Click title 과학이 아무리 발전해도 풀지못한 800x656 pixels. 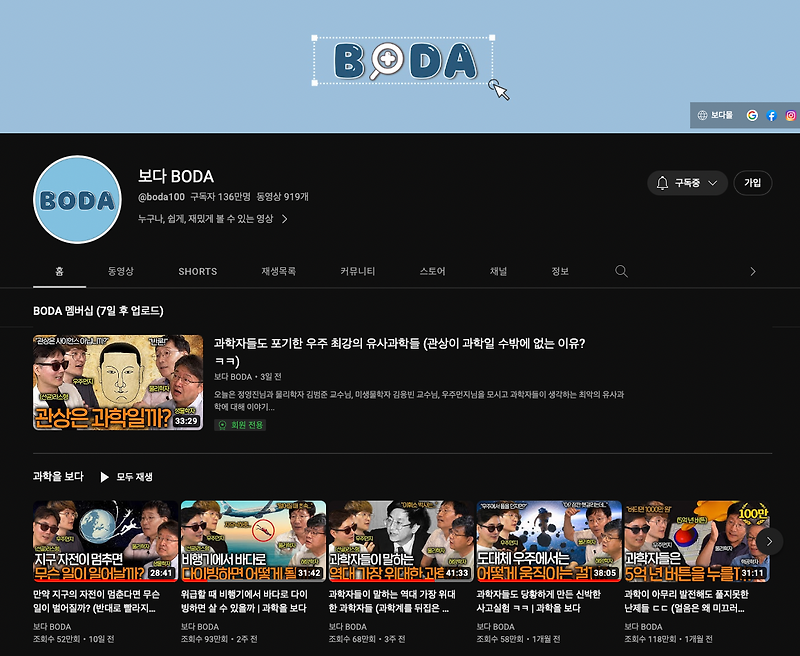point(686,601)
